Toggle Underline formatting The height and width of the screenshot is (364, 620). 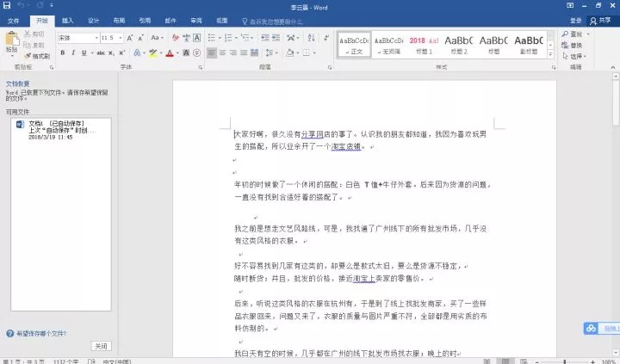84,53
